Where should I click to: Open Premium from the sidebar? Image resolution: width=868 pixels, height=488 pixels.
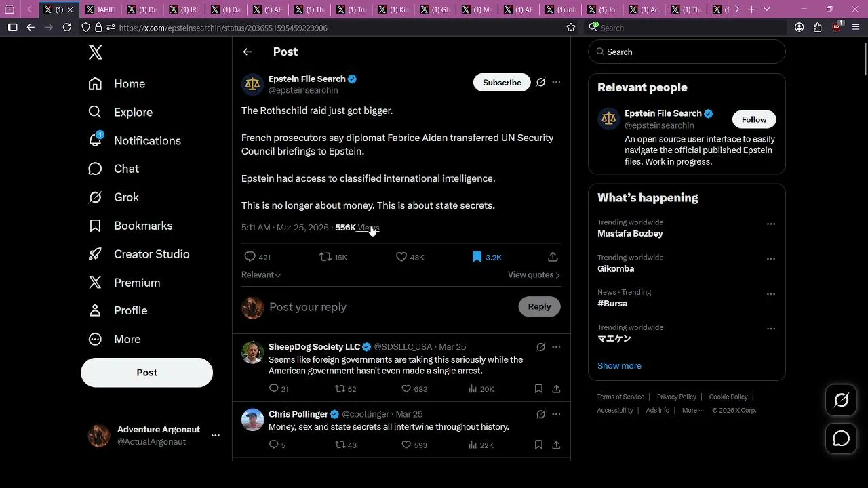(x=124, y=283)
